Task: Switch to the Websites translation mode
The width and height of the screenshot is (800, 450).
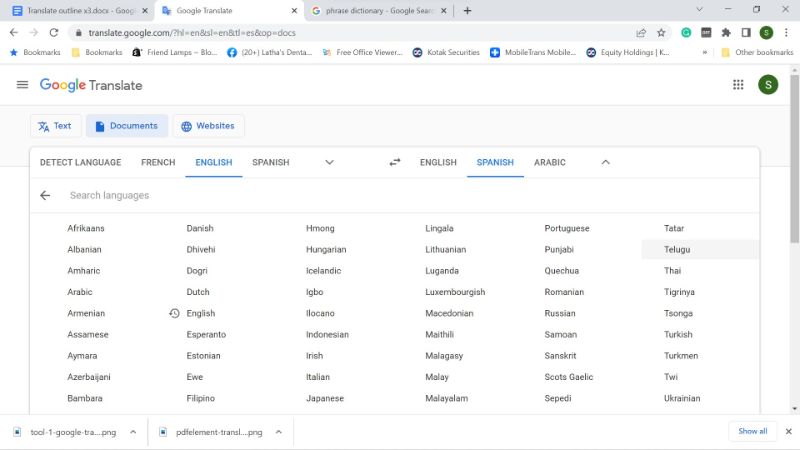Action: (x=208, y=126)
